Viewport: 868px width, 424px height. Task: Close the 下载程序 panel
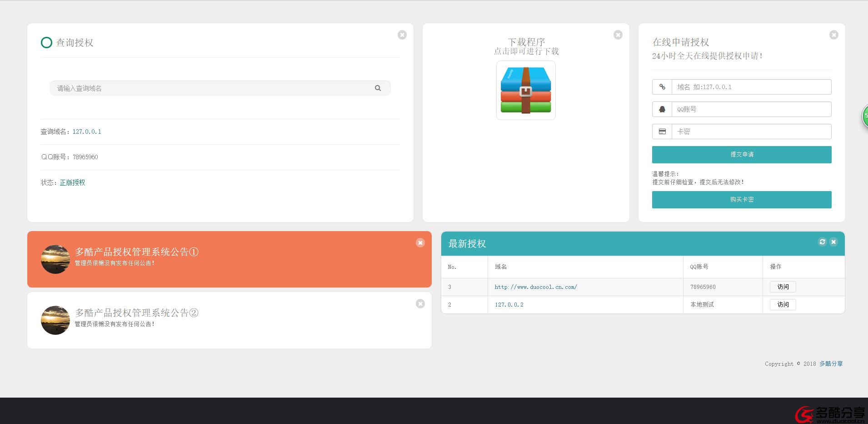coord(618,35)
